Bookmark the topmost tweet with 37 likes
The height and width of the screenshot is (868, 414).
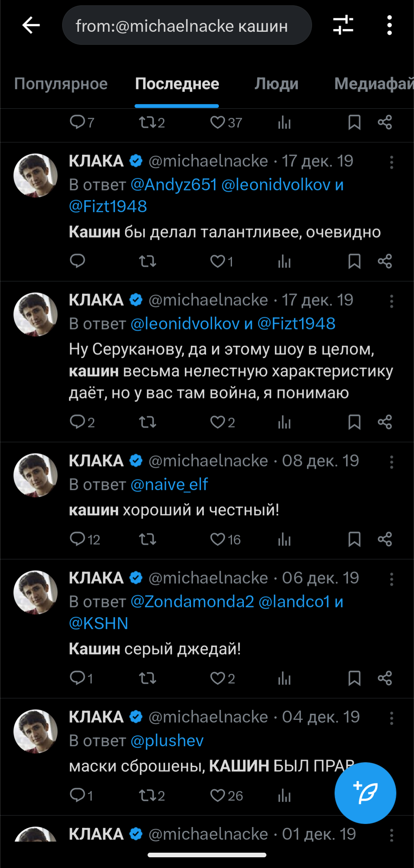(354, 123)
